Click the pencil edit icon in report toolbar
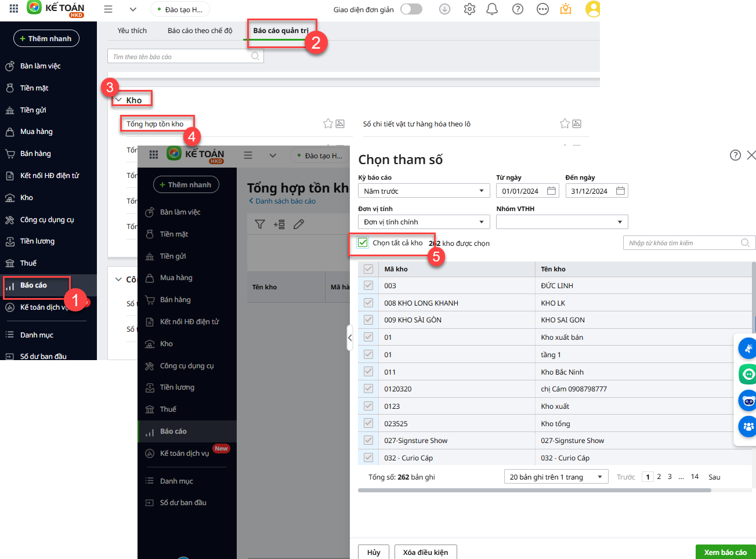The image size is (756, 559). coord(299,224)
